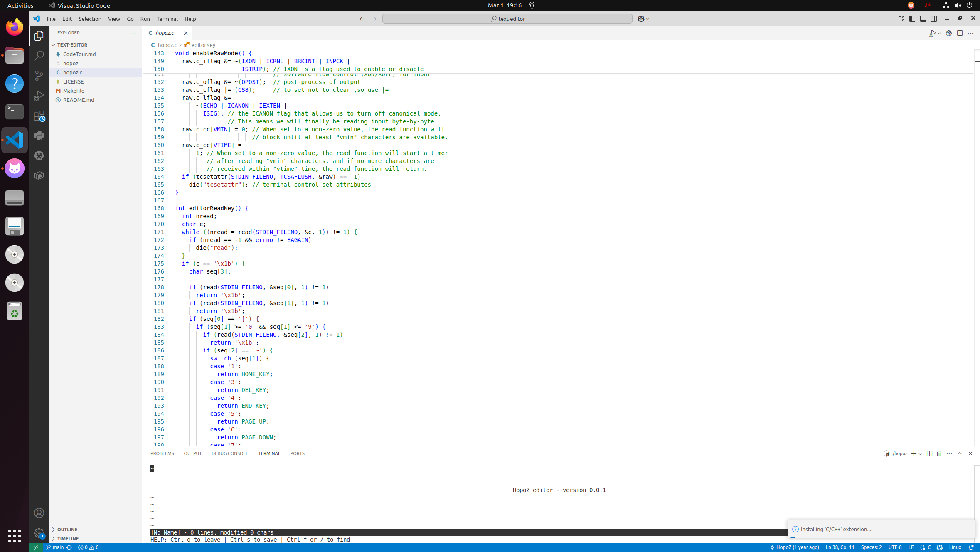
Task: Toggle the Secondary Side Bar layout button
Action: click(x=933, y=19)
